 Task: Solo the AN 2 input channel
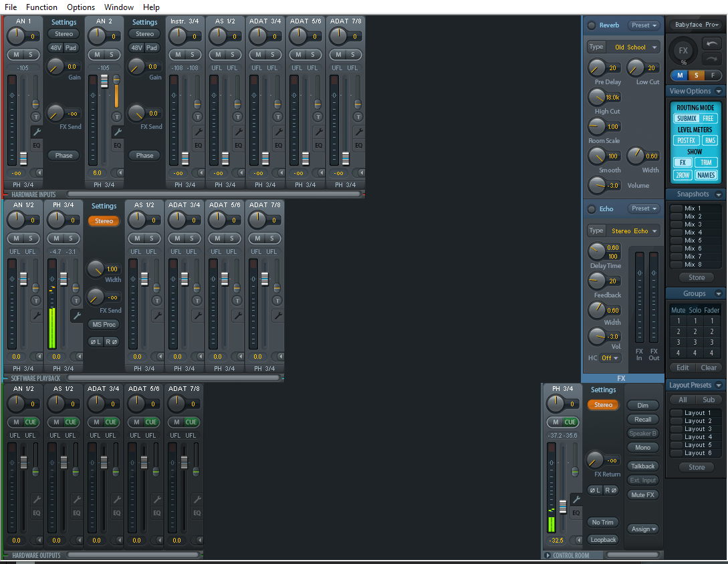tap(112, 55)
